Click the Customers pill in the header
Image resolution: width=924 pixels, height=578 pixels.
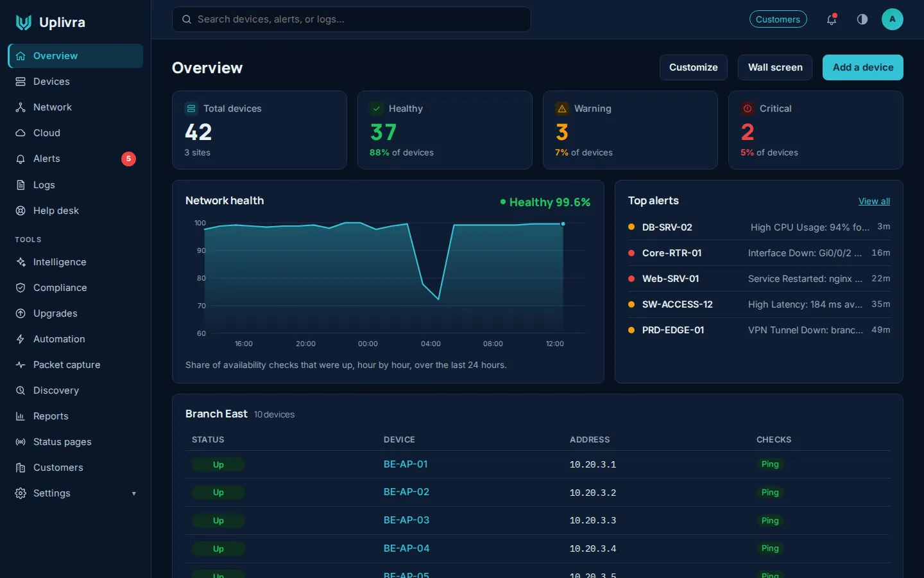778,19
